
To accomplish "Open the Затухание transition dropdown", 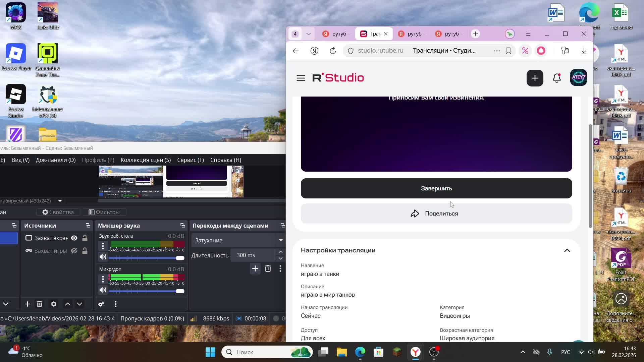I will [x=281, y=240].
